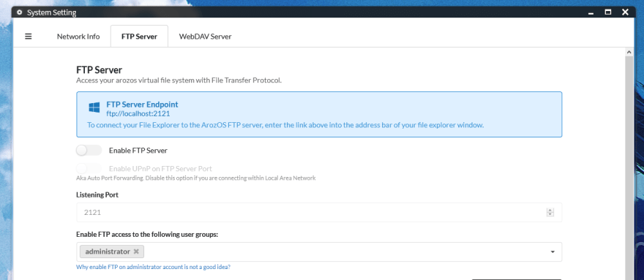Open the hamburger sidebar menu

(x=29, y=36)
